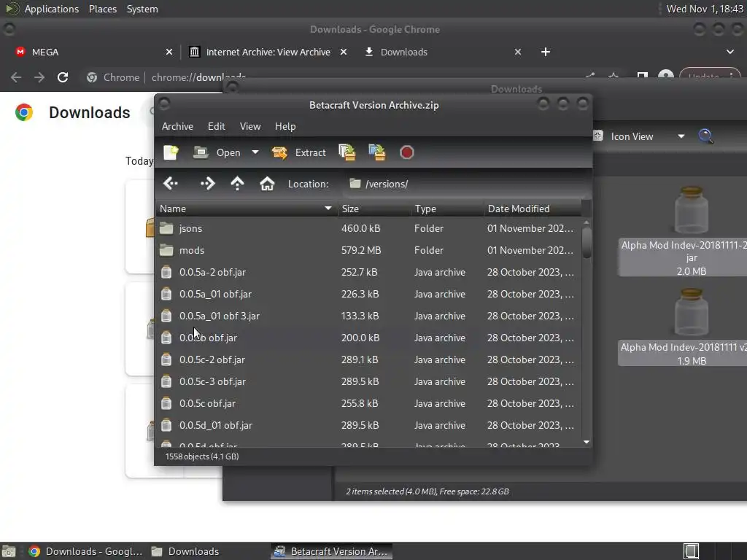Viewport: 747px width, 560px height.
Task: Open the Archive menu
Action: (177, 126)
